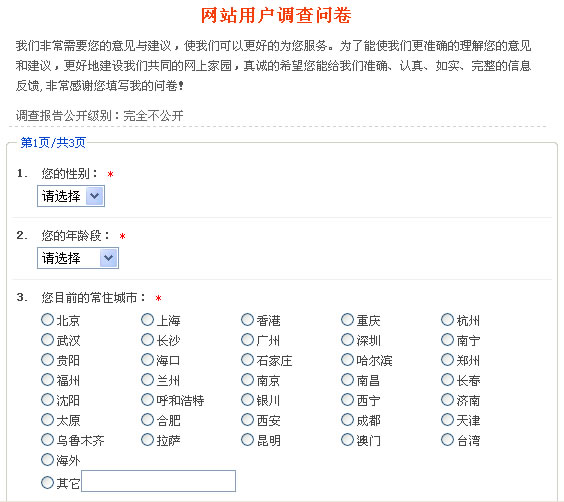This screenshot has height=502, width=564.
Task: Click question label 您的年龄段：
Action: point(76,236)
